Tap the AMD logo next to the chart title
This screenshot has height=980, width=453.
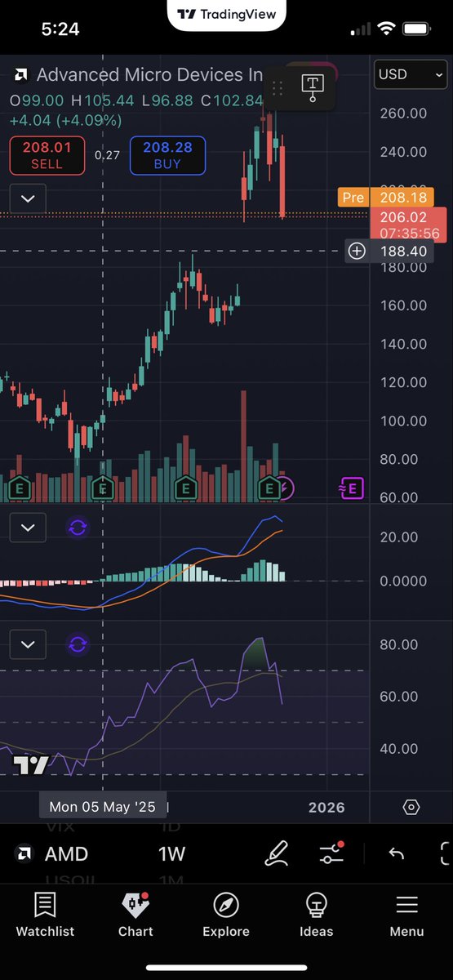click(x=21, y=75)
